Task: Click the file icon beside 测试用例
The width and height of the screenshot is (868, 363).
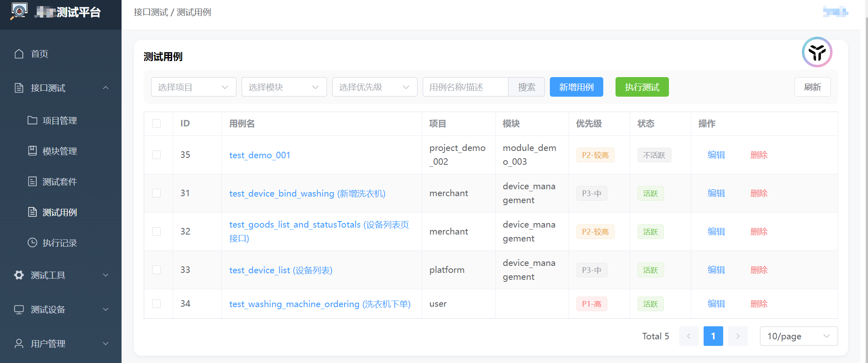Action: (32, 212)
